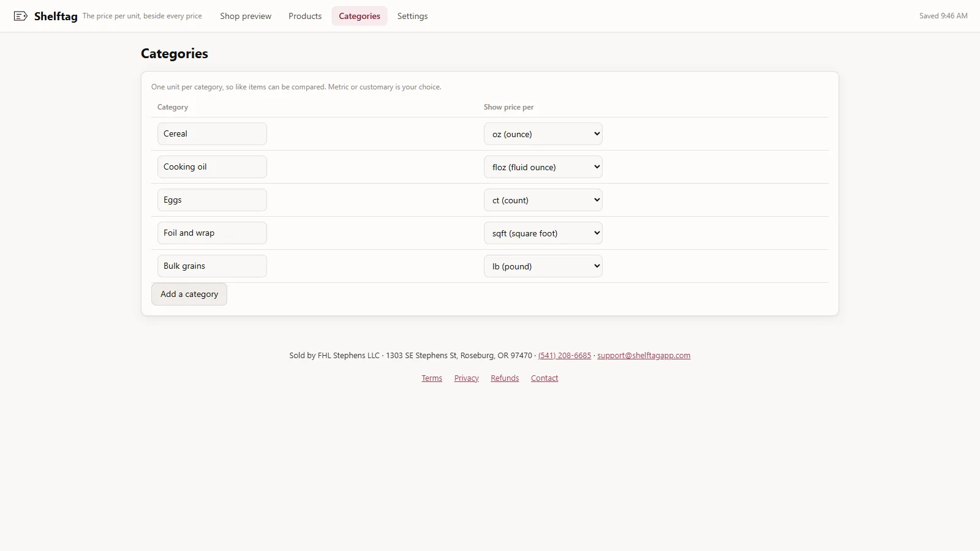
Task: Open the Terms link in footer
Action: click(x=432, y=378)
